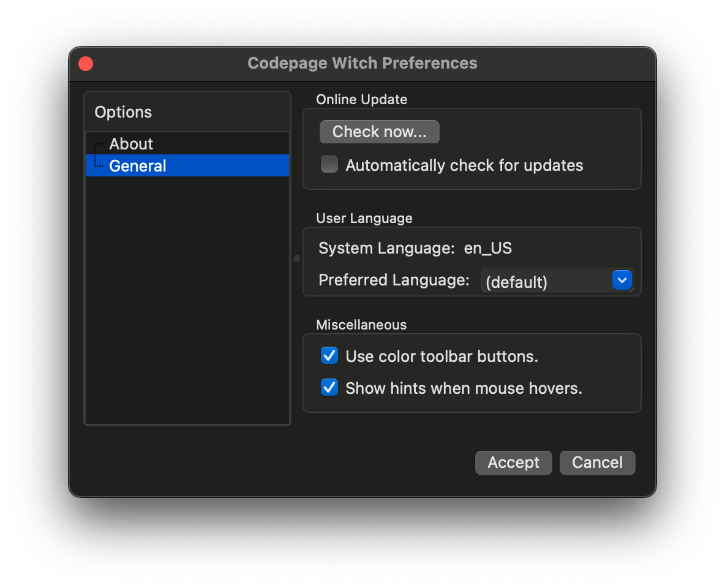Click the System Language en_US value
This screenshot has width=725, height=588.
487,248
